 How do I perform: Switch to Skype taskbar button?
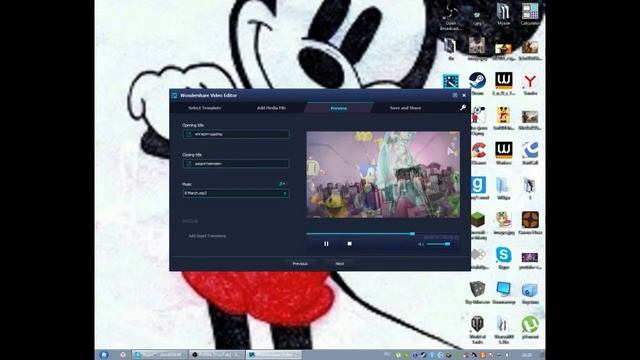[160, 355]
